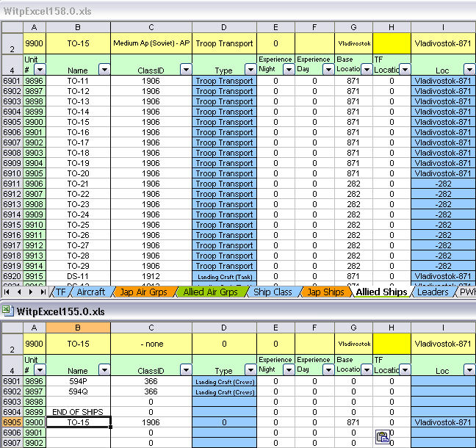The image size is (476, 448).
Task: Click the Paste Options icon in lower sheet
Action: pyautogui.click(x=383, y=437)
